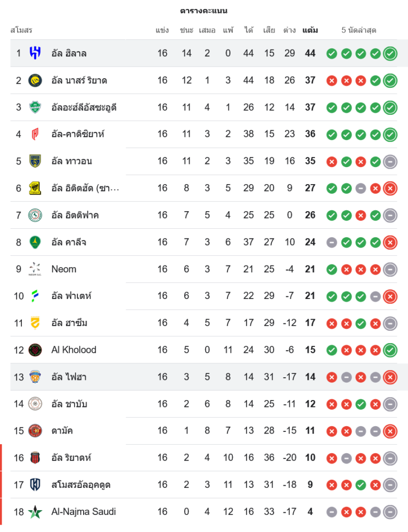Click the Al Khaleej team badge

(35, 242)
